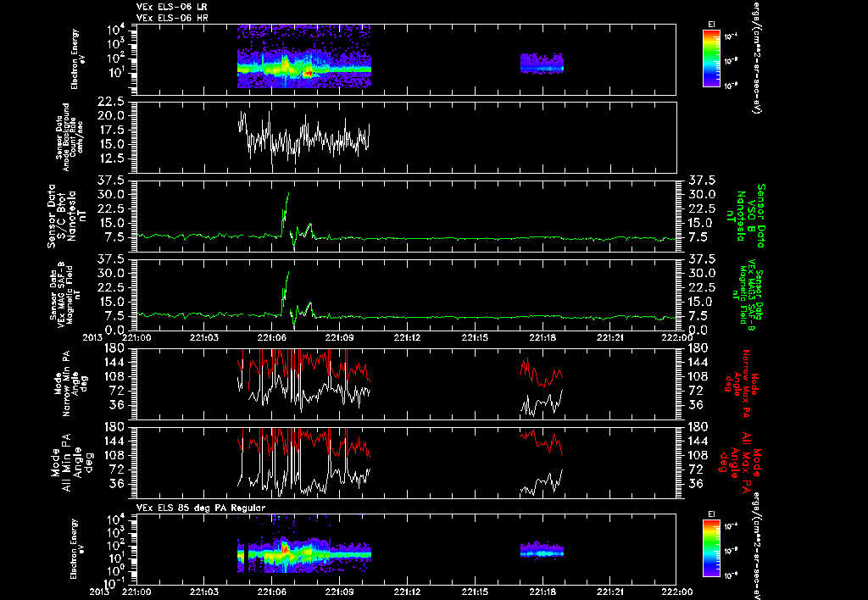Click the top spectrogram's rainbow color bar
The width and height of the screenshot is (868, 600).
tap(711, 58)
